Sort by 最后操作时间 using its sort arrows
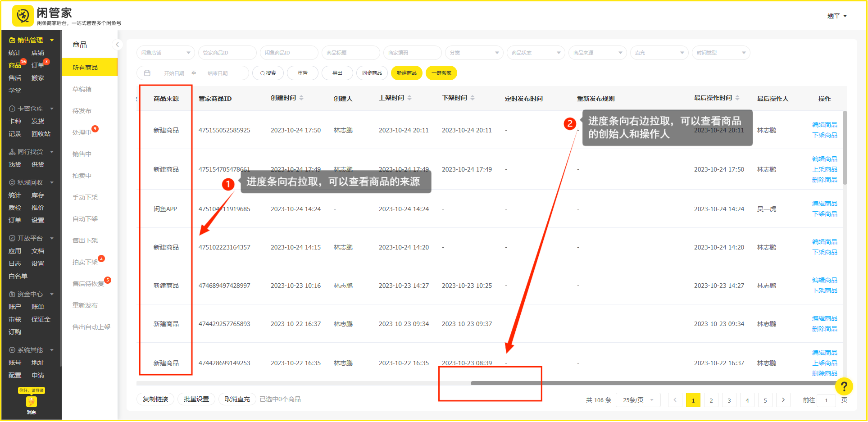The image size is (868, 422). click(737, 98)
